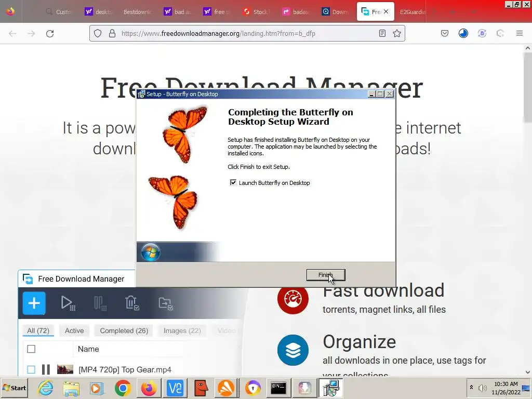The height and width of the screenshot is (399, 532).
Task: Show hidden system tray icons arrow
Action: pos(471,388)
